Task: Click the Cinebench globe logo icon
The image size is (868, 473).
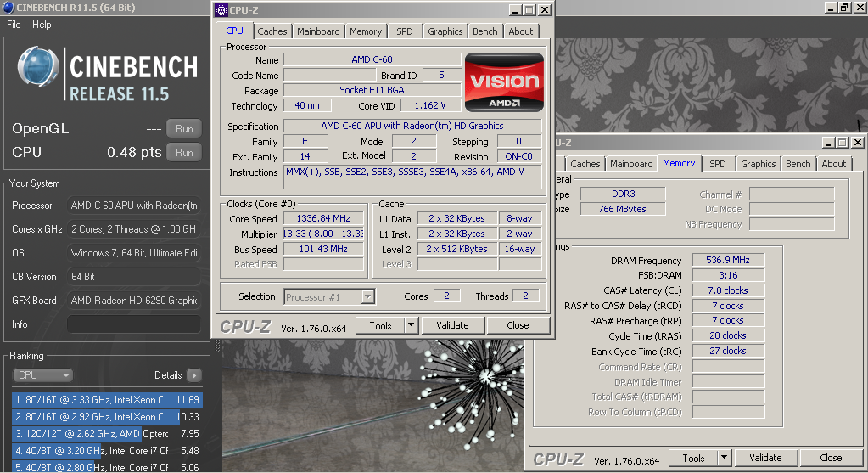Action: click(x=37, y=67)
